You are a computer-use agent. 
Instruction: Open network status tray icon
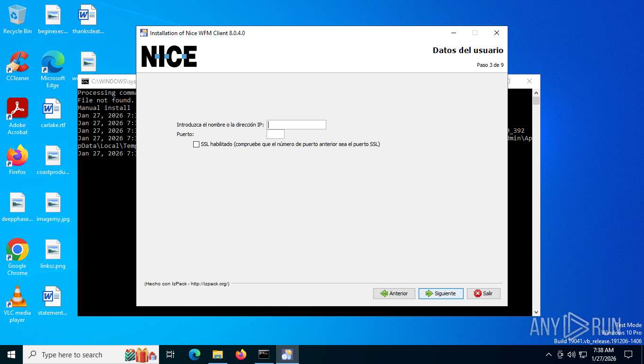583,355
